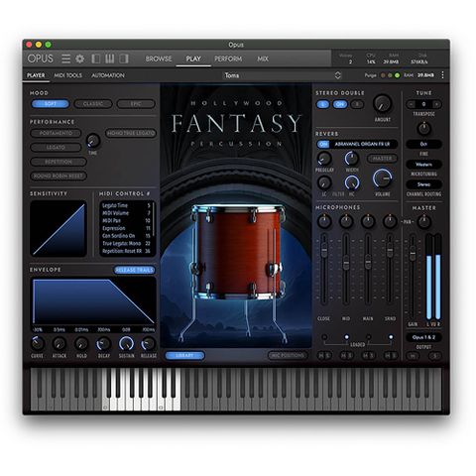Switch to the Play tab
Viewport: 476px width, 476px height.
click(x=193, y=59)
